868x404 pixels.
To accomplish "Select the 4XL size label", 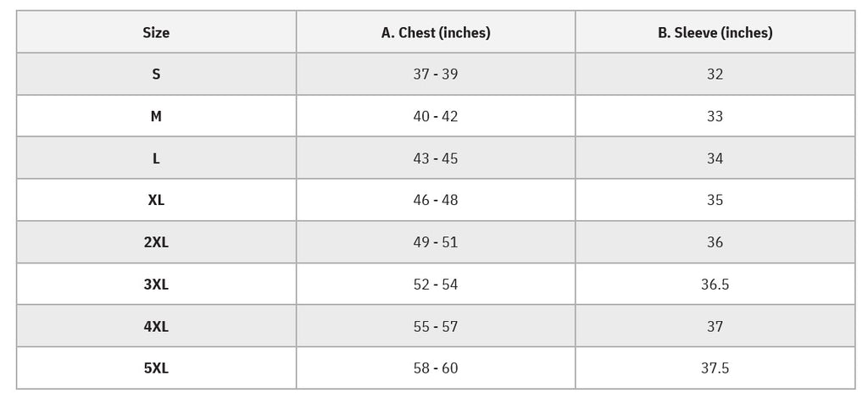I will pyautogui.click(x=156, y=326).
